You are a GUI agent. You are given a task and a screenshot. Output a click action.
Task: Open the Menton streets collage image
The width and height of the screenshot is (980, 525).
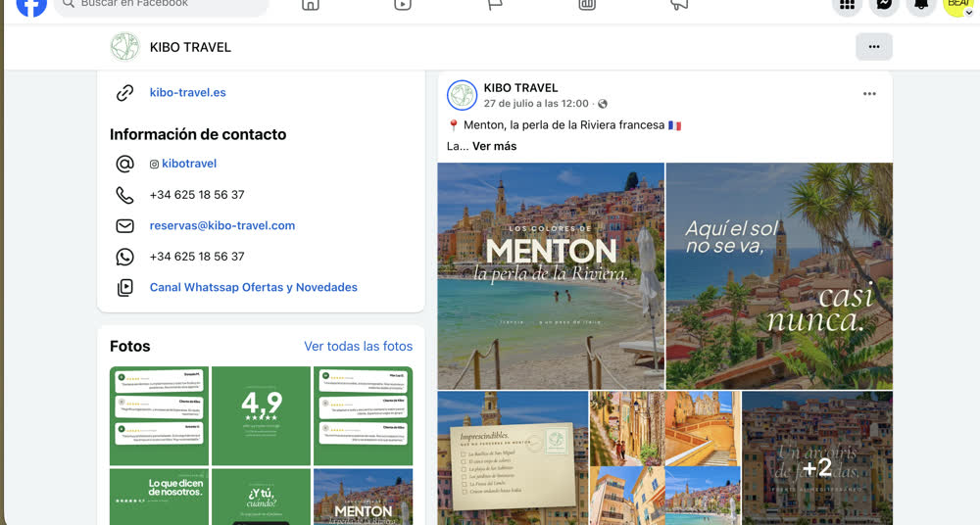(x=665, y=458)
